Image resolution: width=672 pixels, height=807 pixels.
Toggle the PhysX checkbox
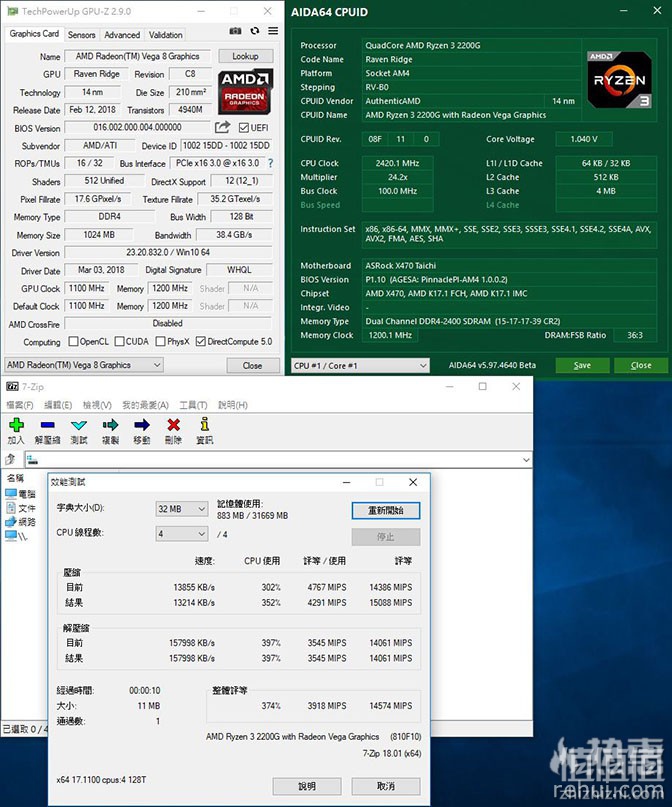161,341
